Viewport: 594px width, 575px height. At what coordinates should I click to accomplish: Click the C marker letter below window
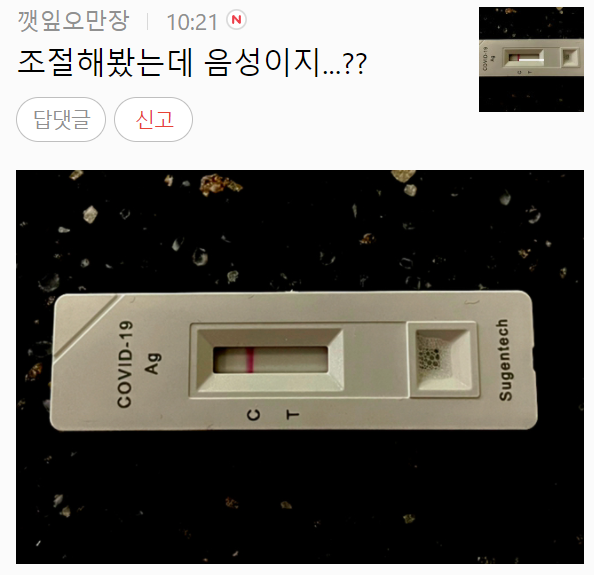(x=254, y=415)
